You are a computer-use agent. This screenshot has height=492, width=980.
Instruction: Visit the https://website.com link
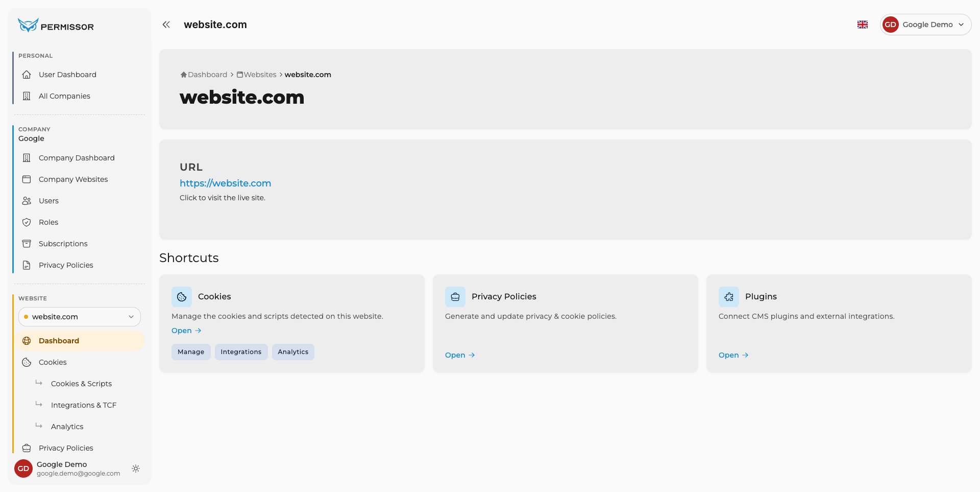pyautogui.click(x=225, y=183)
